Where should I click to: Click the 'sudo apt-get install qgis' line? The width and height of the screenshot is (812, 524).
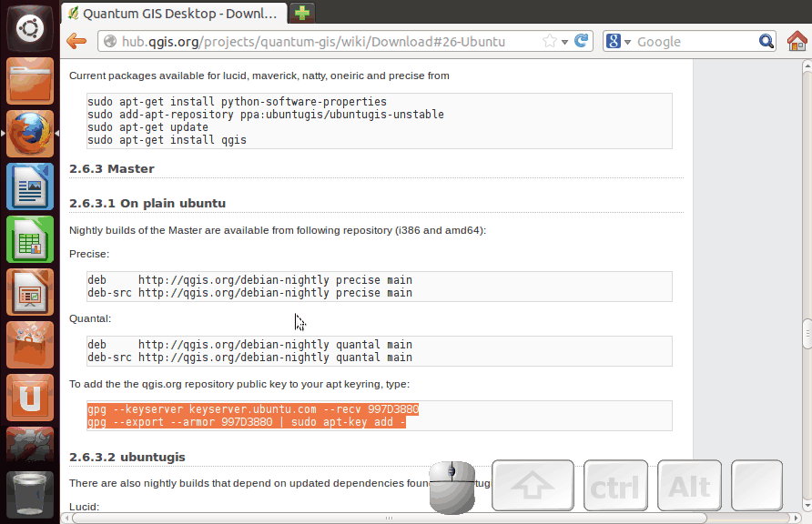click(167, 140)
